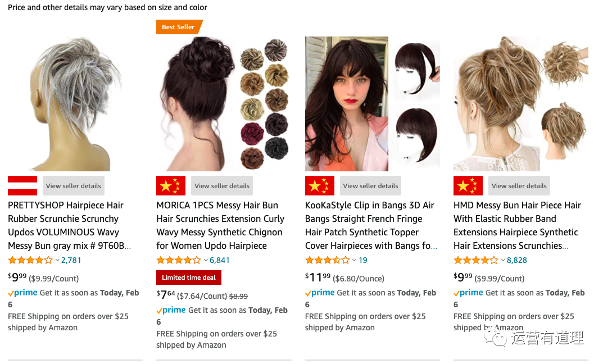Click the star rating of PRETTYSHOP hairpiece
Viewport: 603px width, 364px height.
30,260
